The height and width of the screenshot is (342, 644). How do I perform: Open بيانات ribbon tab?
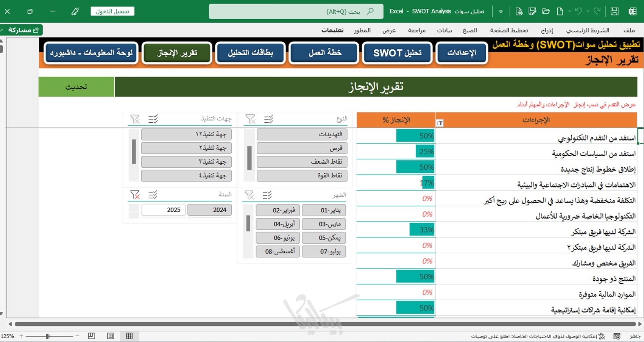click(444, 30)
